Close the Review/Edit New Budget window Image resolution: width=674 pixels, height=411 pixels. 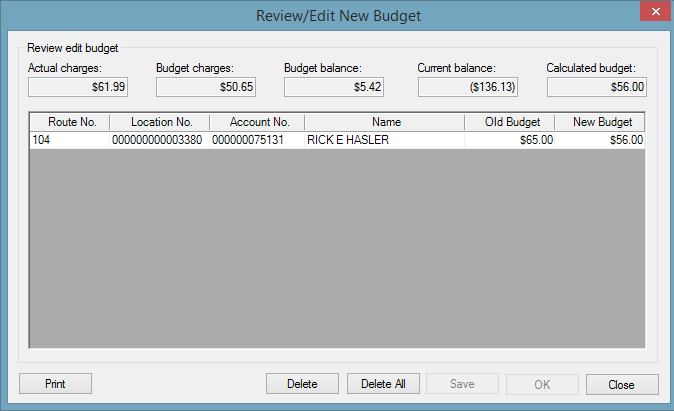pos(656,11)
